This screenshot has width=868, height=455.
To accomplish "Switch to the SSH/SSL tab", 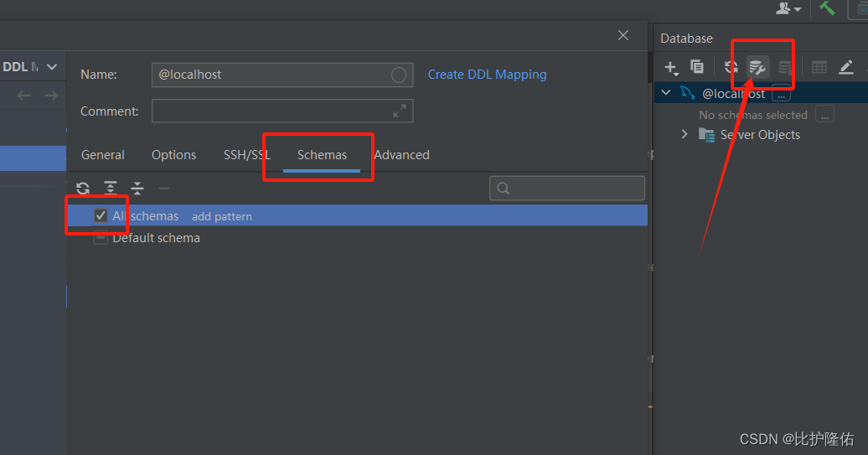I will tap(247, 155).
